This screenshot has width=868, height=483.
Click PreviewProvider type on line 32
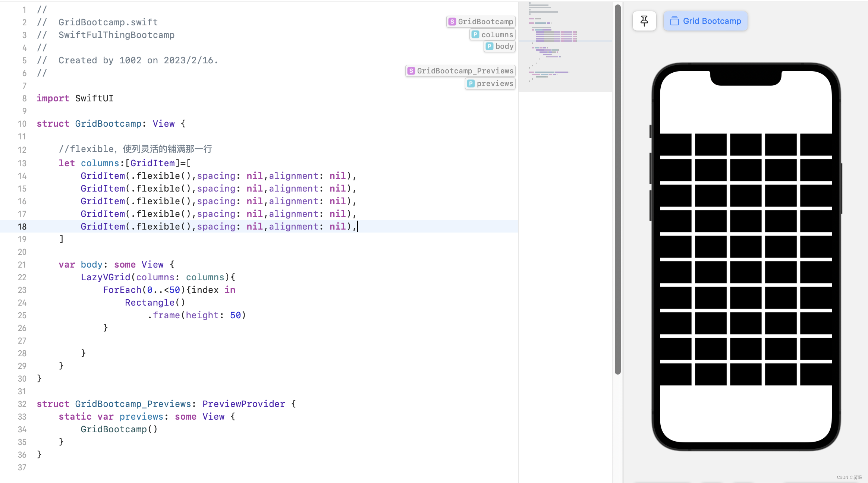pos(243,404)
